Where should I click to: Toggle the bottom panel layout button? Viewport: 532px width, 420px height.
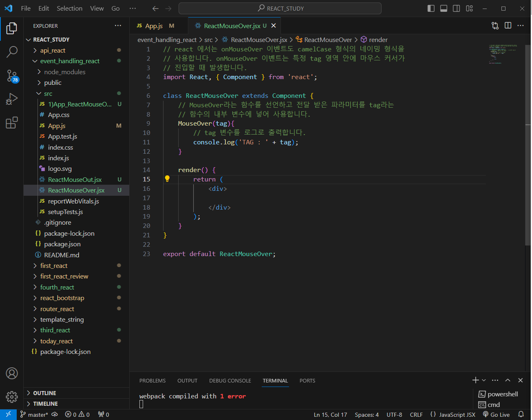(444, 9)
